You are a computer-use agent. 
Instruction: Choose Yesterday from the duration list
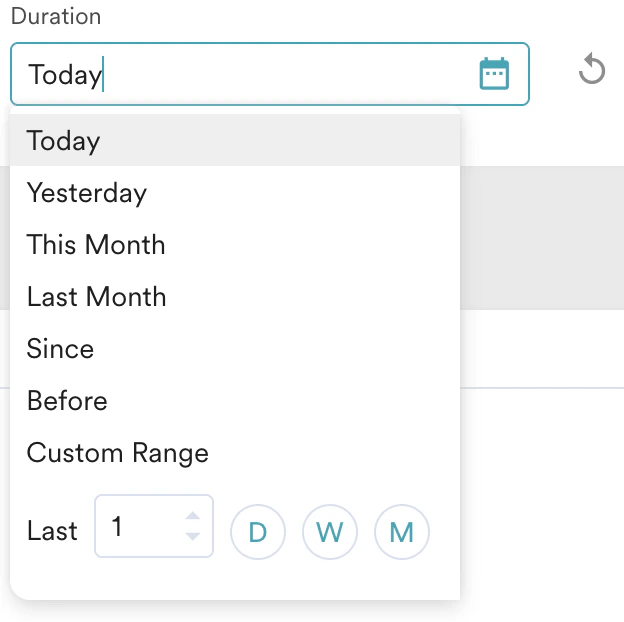tap(87, 193)
